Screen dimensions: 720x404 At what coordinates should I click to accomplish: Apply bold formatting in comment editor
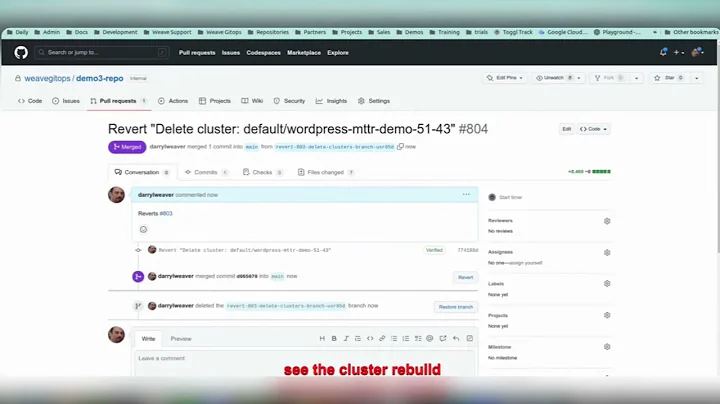(334, 338)
